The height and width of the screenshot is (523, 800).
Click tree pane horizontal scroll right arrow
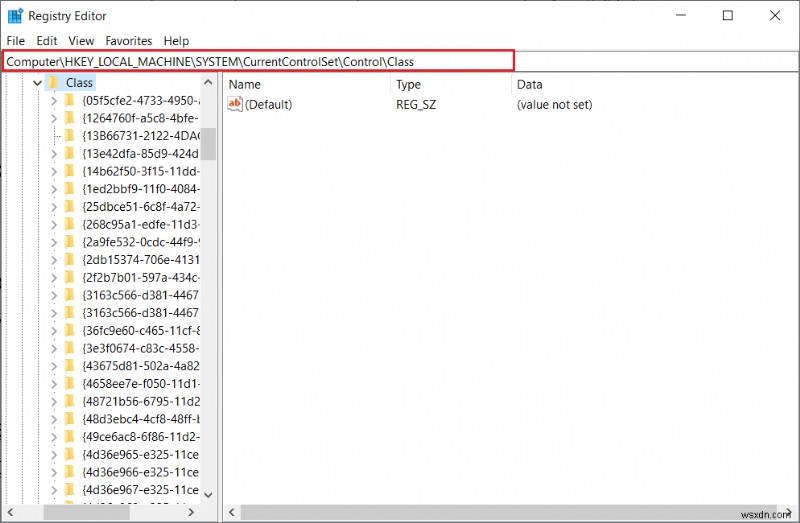[x=191, y=512]
